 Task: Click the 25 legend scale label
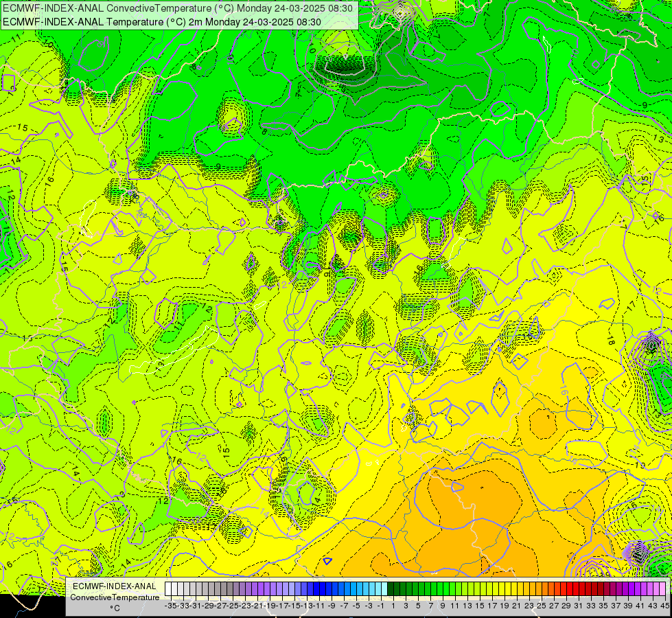542,606
